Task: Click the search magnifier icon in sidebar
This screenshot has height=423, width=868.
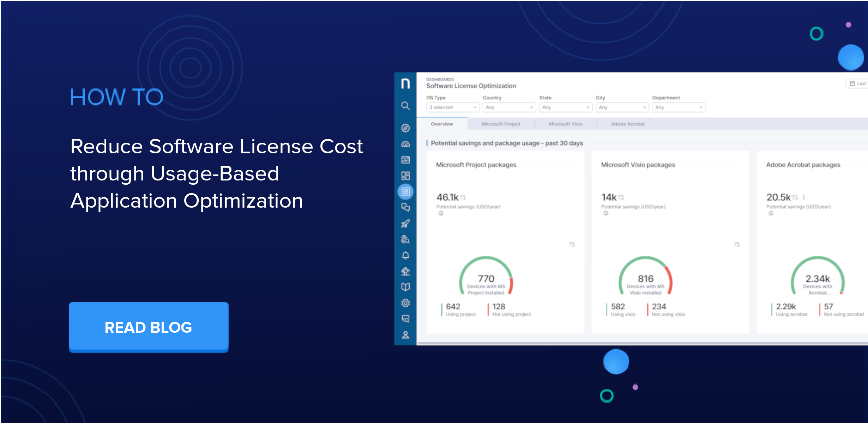Action: coord(405,106)
